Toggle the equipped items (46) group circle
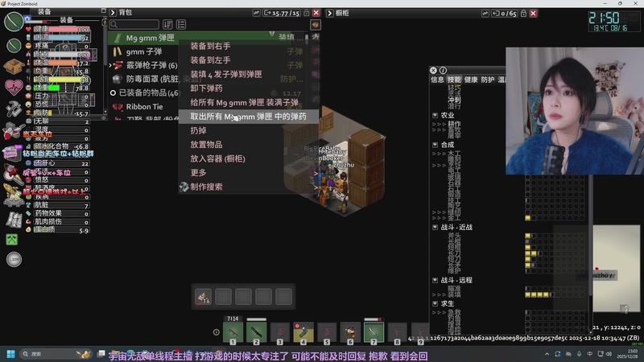644x362 pixels. click(113, 93)
